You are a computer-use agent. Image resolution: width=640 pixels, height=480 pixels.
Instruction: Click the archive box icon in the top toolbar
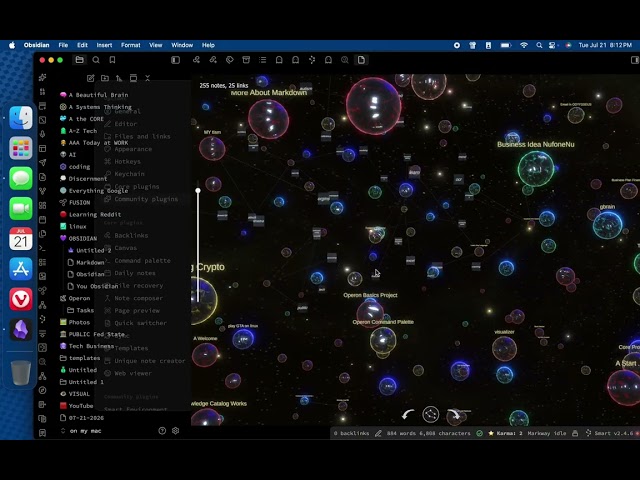click(246, 60)
